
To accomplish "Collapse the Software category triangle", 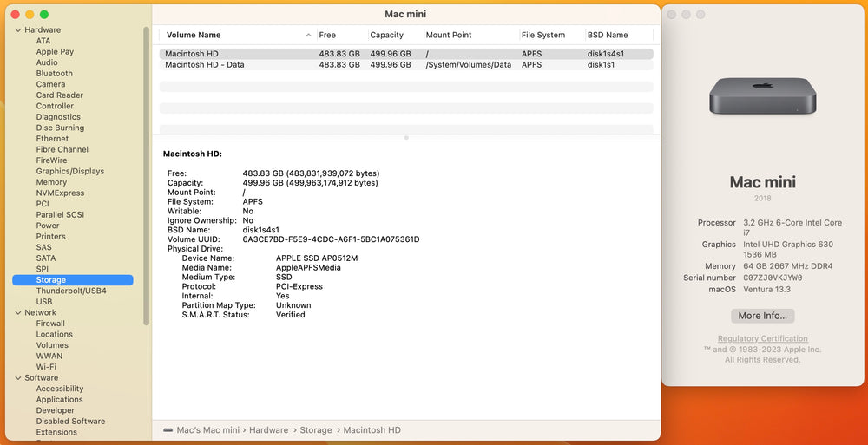I will pos(17,378).
